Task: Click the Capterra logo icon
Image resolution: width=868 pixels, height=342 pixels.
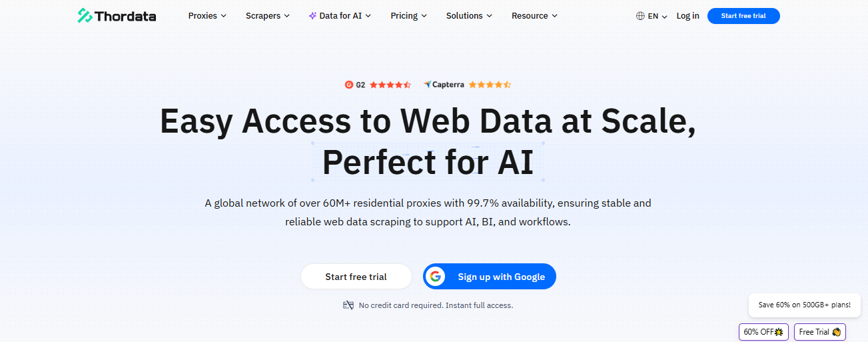Action: coord(427,85)
